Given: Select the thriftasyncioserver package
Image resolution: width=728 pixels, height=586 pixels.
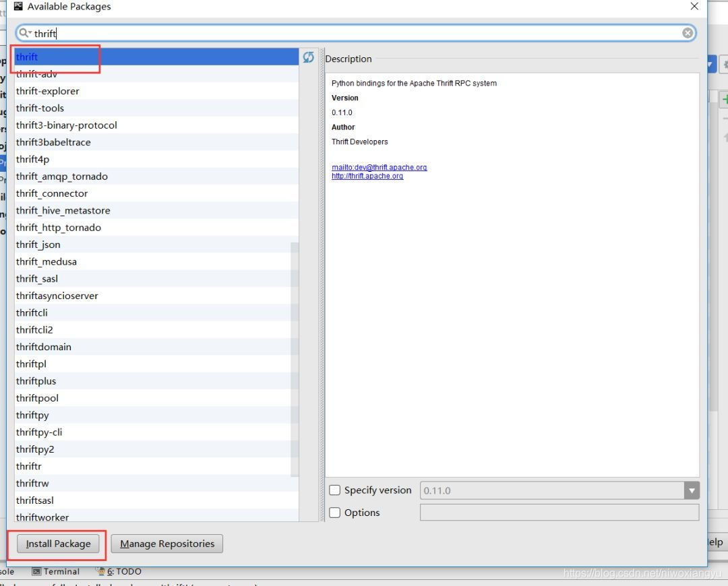Looking at the screenshot, I should [x=156, y=296].
